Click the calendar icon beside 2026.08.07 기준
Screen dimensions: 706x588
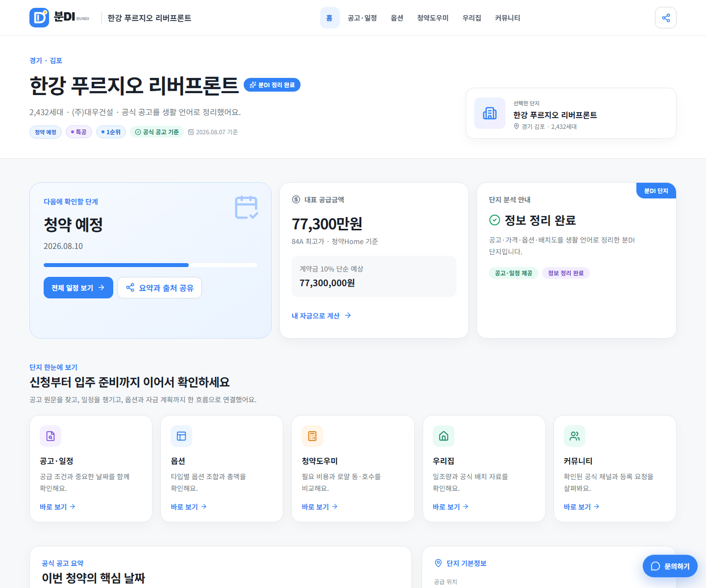click(x=191, y=132)
